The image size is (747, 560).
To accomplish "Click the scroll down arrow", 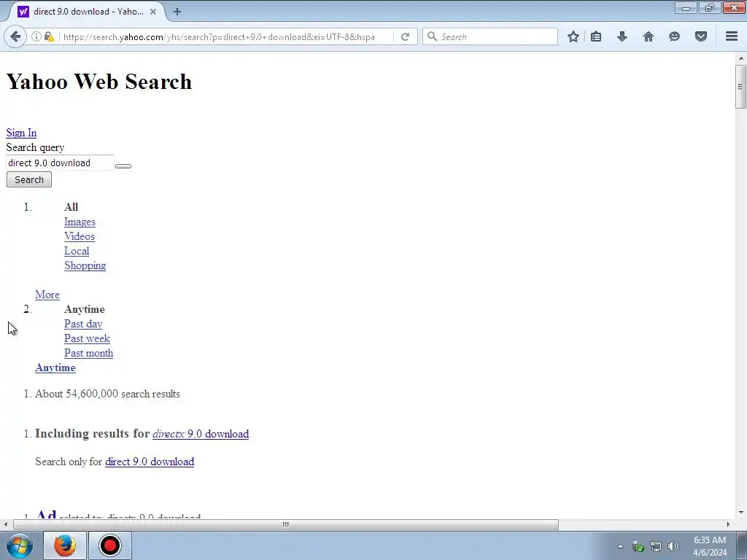I will point(740,513).
